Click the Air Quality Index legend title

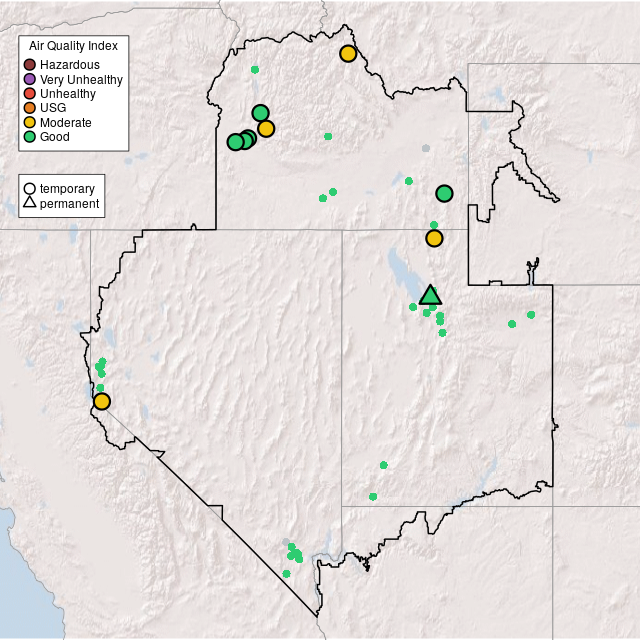74,46
